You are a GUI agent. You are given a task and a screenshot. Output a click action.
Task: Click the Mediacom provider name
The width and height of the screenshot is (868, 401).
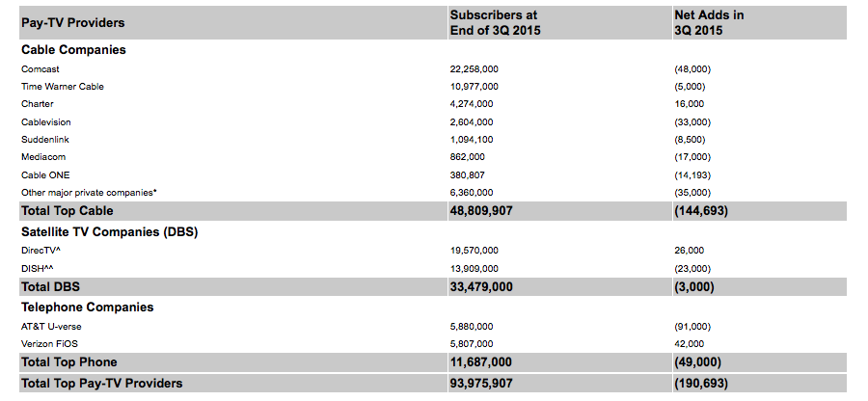[x=42, y=157]
